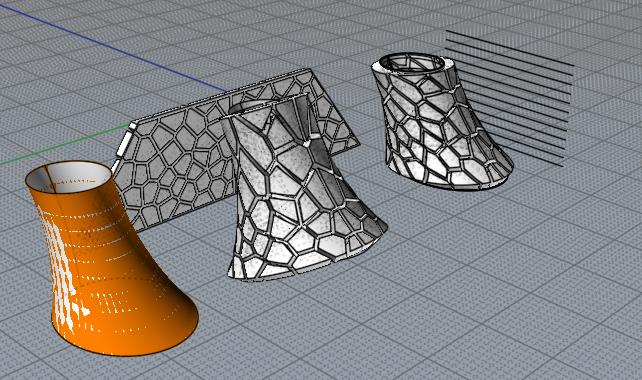Click the top ring opening of right Voronoi tower
The image size is (642, 380).
tap(411, 63)
